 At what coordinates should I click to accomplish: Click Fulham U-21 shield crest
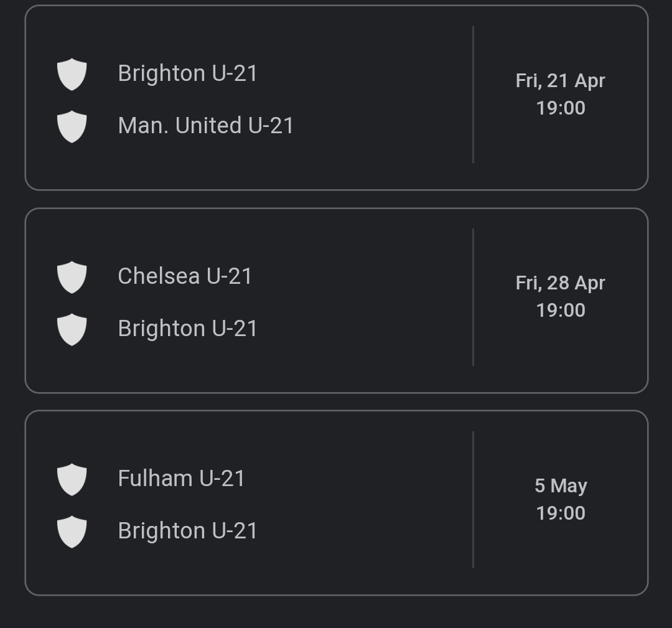click(x=72, y=479)
